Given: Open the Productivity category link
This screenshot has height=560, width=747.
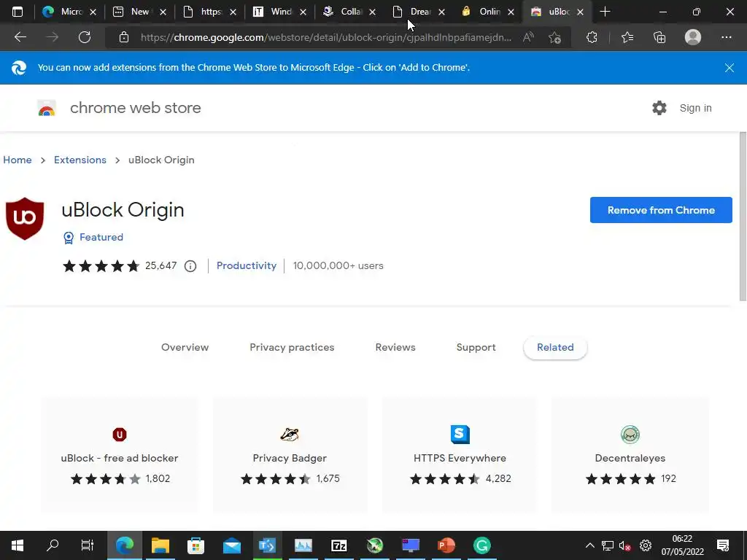Looking at the screenshot, I should (247, 265).
